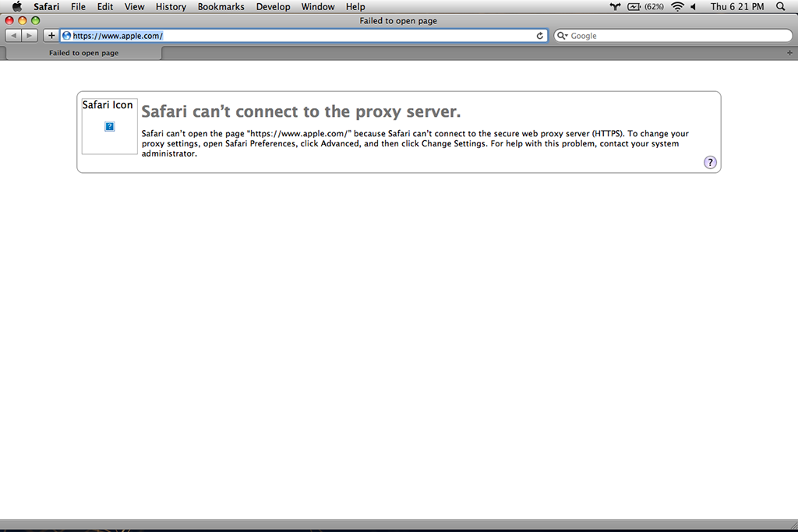Click the broken Safari Icon image placeholder

click(109, 126)
